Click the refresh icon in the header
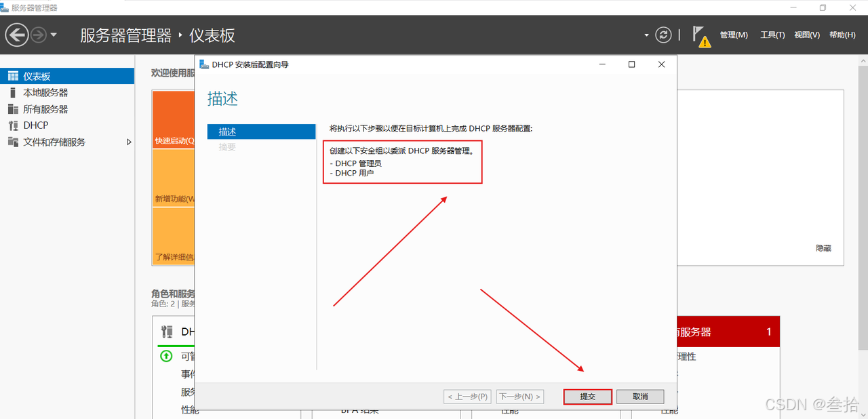 point(663,35)
